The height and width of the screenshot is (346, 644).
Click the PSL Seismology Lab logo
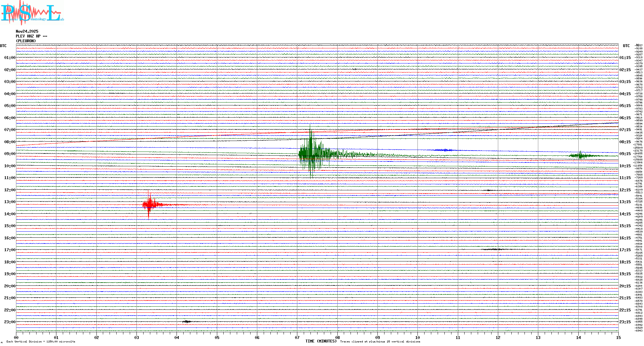pos(32,13)
